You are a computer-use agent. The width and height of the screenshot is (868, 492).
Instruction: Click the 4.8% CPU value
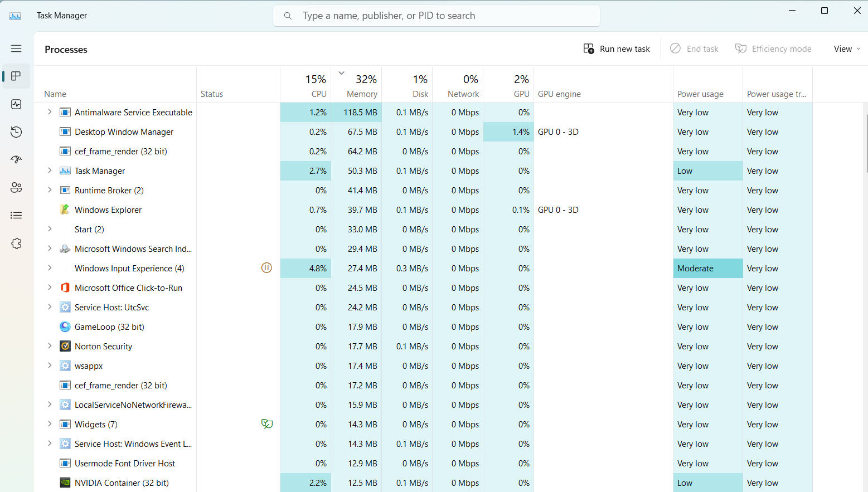pyautogui.click(x=318, y=268)
